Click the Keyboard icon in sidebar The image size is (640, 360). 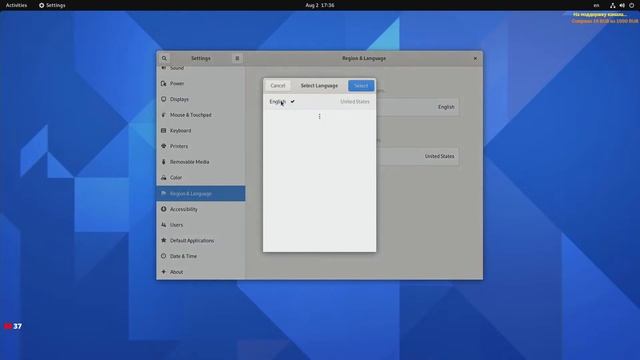pos(164,131)
